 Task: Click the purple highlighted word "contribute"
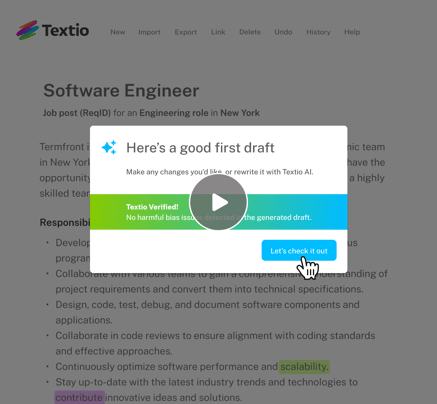click(x=79, y=397)
